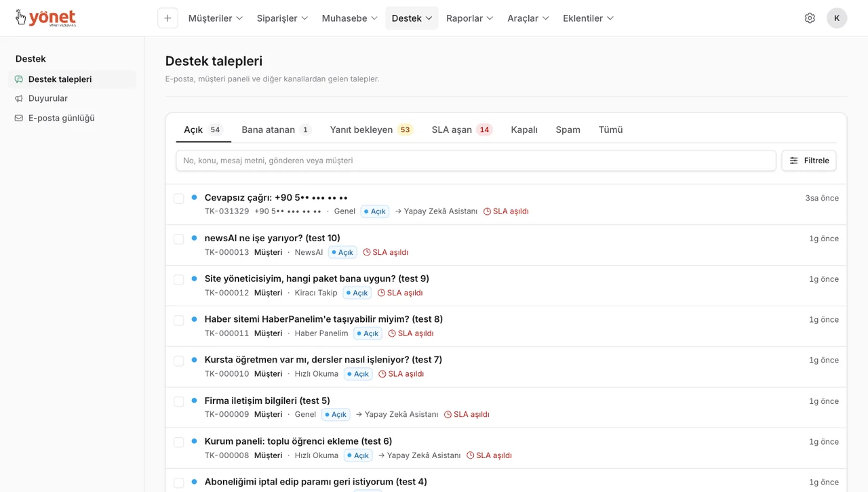Screen dimensions: 868x492
Task: Open Duyurular in the sidebar
Action: (72, 98)
